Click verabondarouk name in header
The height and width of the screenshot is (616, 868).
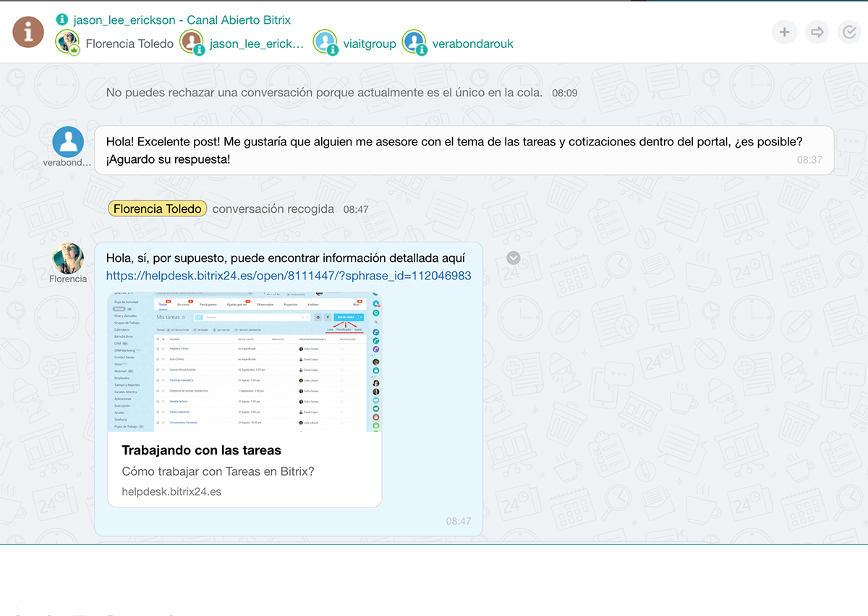click(x=472, y=43)
